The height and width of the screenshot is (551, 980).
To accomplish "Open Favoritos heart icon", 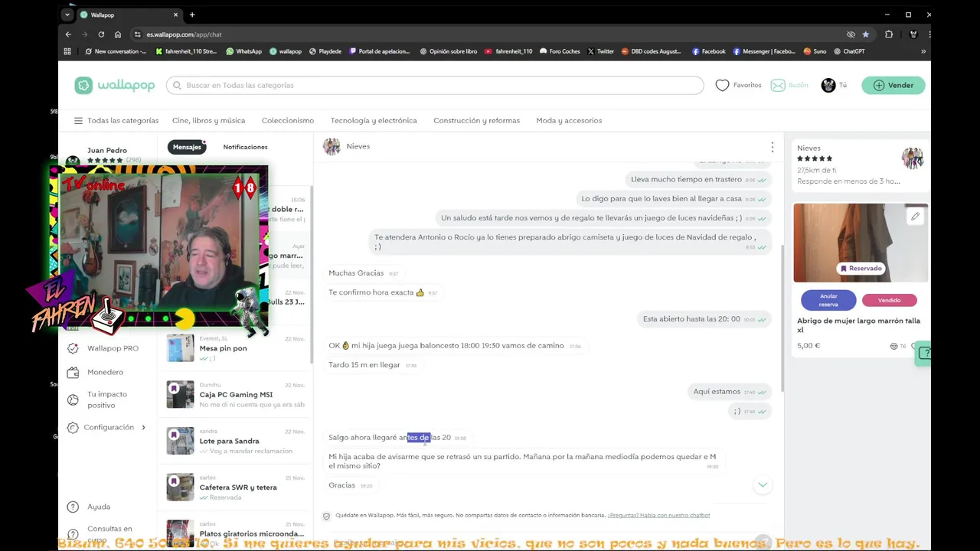I will [722, 85].
